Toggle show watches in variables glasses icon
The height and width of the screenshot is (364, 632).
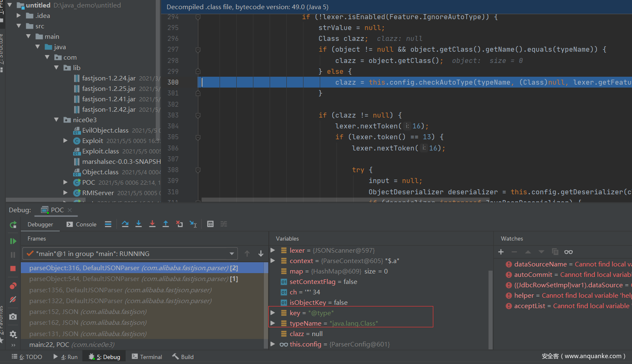click(x=568, y=252)
